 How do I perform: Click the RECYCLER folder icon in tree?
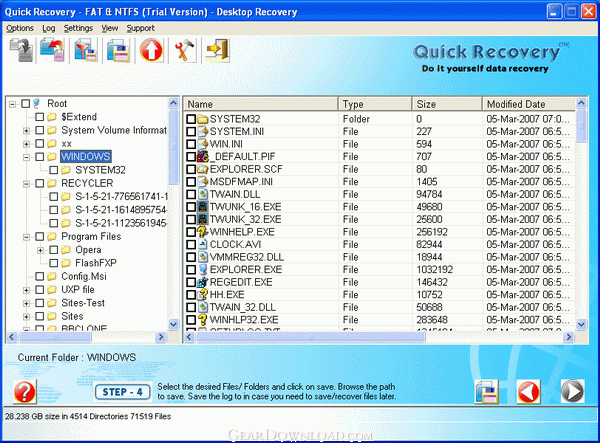(x=52, y=183)
